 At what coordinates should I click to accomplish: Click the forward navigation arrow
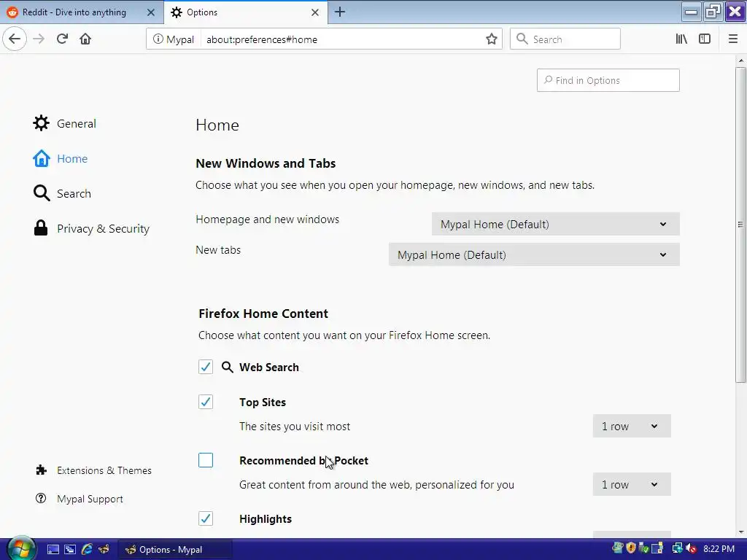click(39, 39)
